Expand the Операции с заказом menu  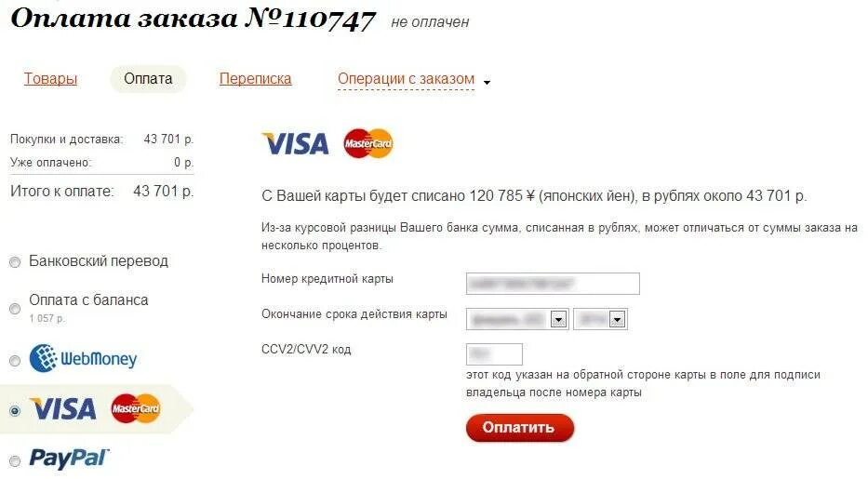click(x=413, y=80)
